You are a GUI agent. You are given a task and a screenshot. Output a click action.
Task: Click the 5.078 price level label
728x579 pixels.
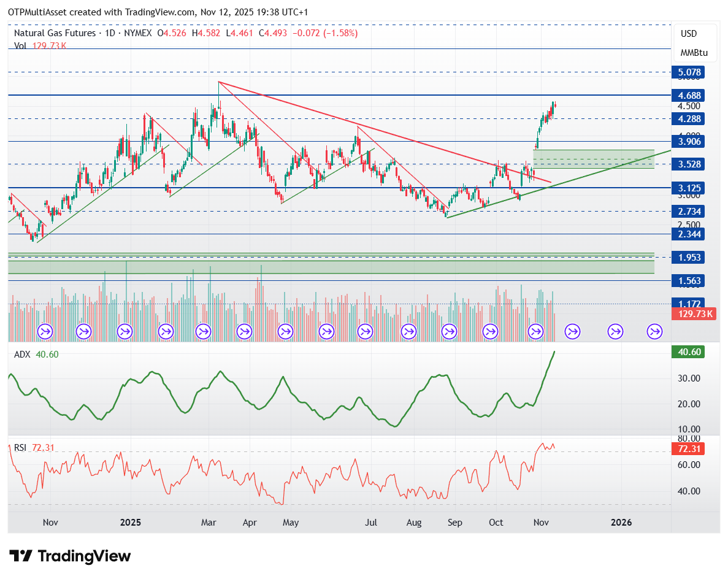click(x=689, y=72)
